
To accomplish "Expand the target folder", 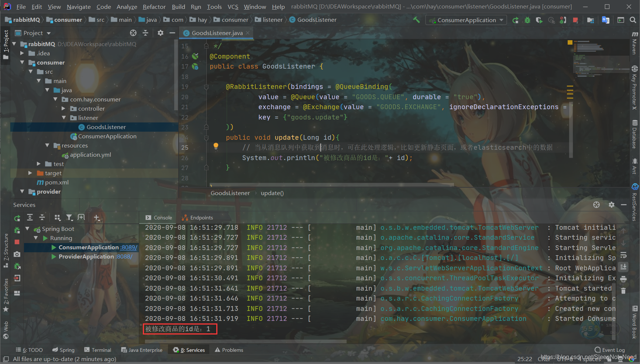I will 30,173.
